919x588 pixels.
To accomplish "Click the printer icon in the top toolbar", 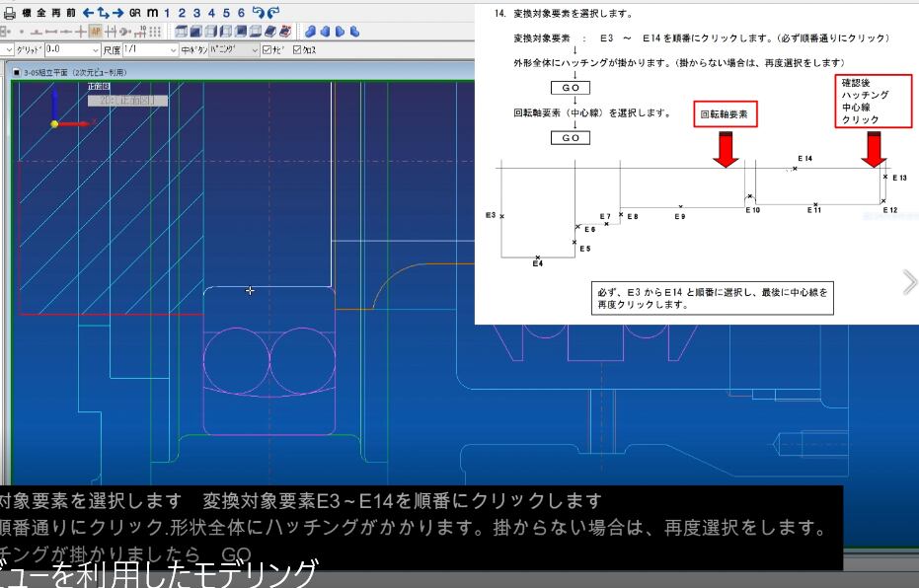I will [x=10, y=13].
